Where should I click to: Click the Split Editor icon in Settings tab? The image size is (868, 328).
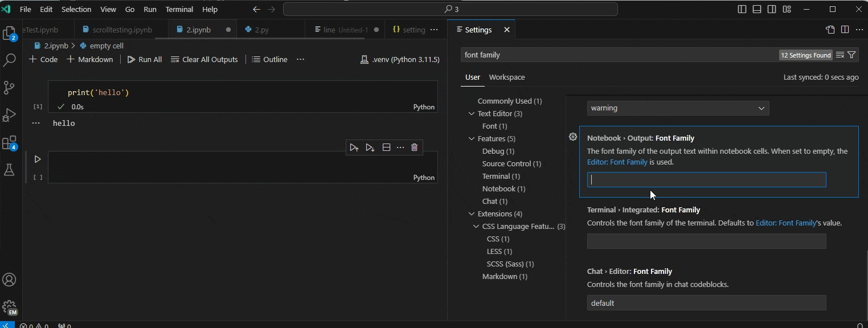pyautogui.click(x=845, y=29)
